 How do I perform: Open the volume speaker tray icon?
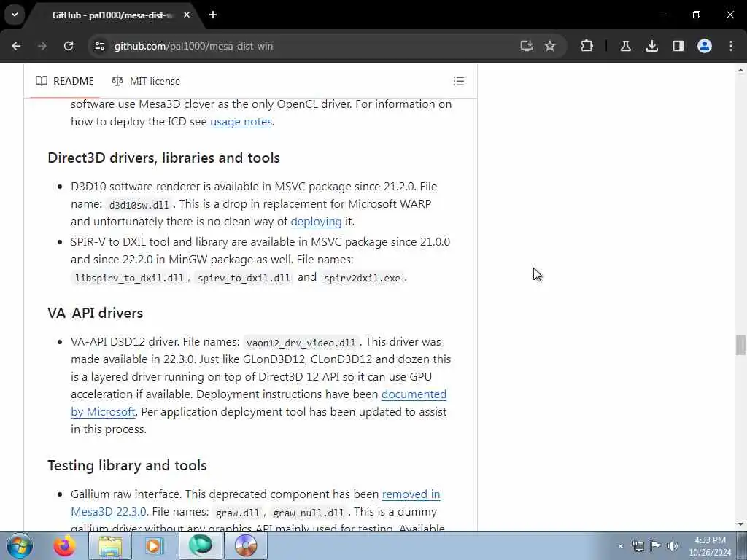673,547
